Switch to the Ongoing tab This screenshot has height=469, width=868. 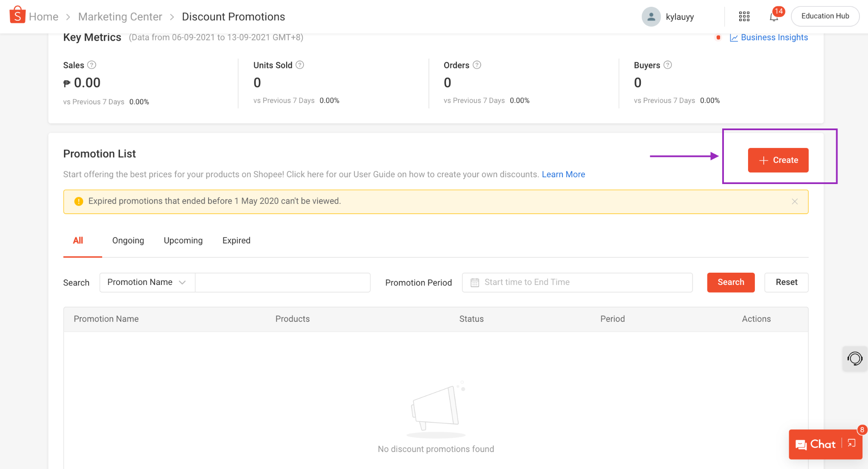point(128,240)
